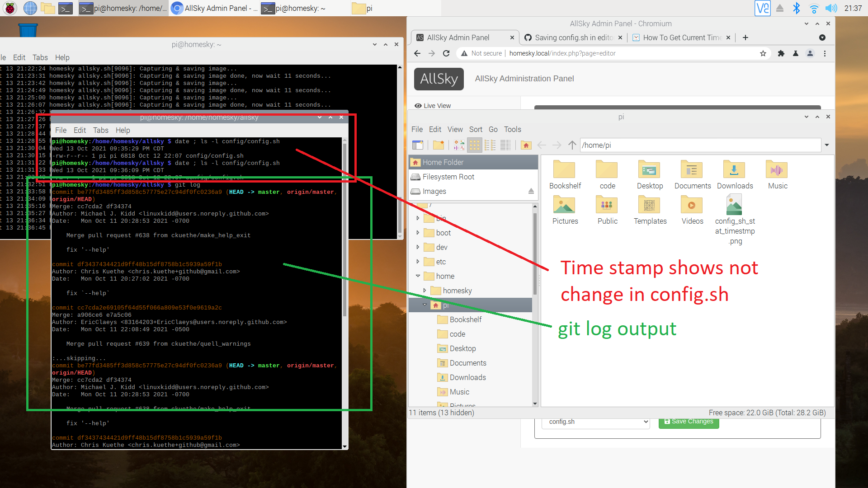
Task: Click the Chrome extensions puzzle icon
Action: point(781,53)
